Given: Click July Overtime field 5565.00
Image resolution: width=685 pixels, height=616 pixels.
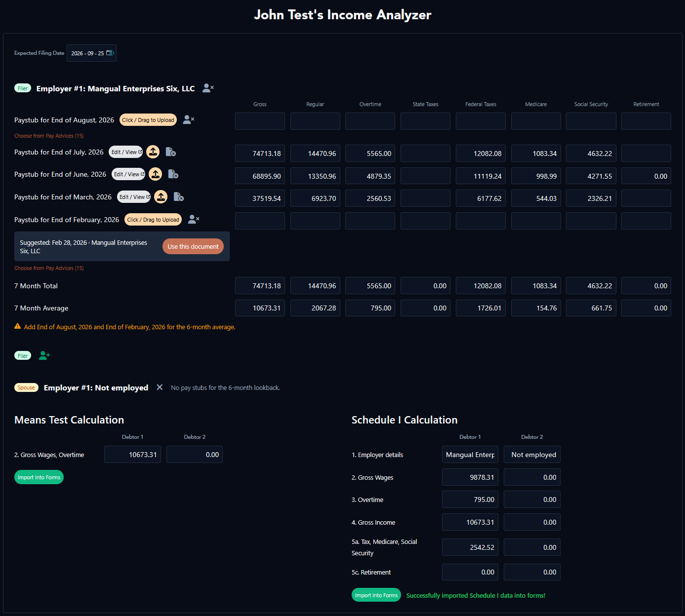Looking at the screenshot, I should pos(370,154).
